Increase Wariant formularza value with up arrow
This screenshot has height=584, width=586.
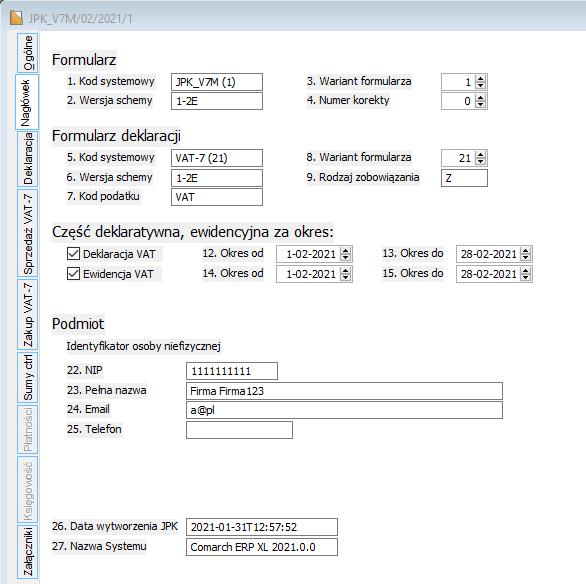click(481, 78)
